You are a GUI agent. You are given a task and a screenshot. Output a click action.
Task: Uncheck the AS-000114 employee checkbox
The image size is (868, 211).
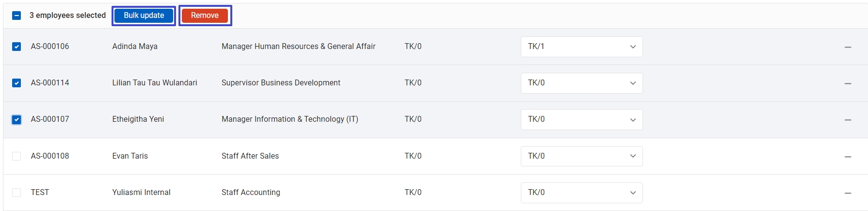(x=16, y=83)
